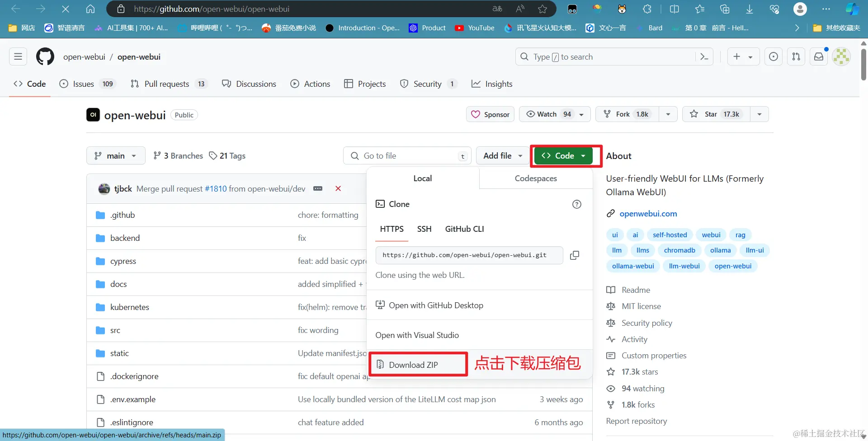View the 21 Tags link
The width and height of the screenshot is (868, 441).
pos(227,155)
